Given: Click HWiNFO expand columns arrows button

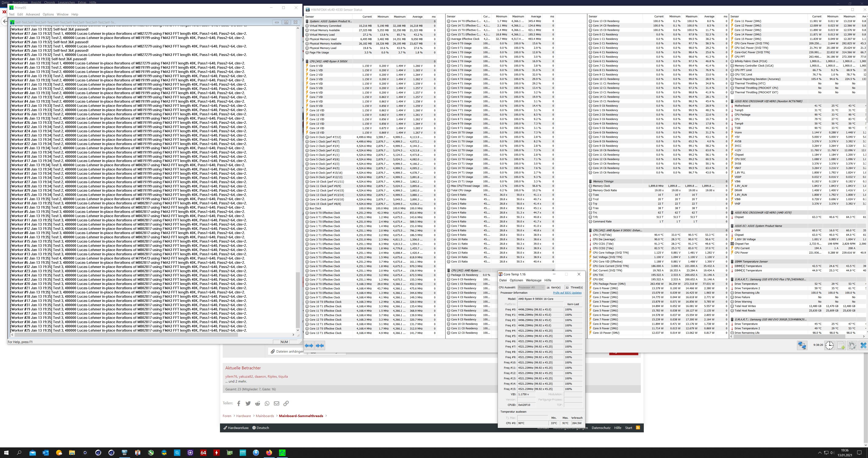Looking at the screenshot, I should [x=309, y=345].
